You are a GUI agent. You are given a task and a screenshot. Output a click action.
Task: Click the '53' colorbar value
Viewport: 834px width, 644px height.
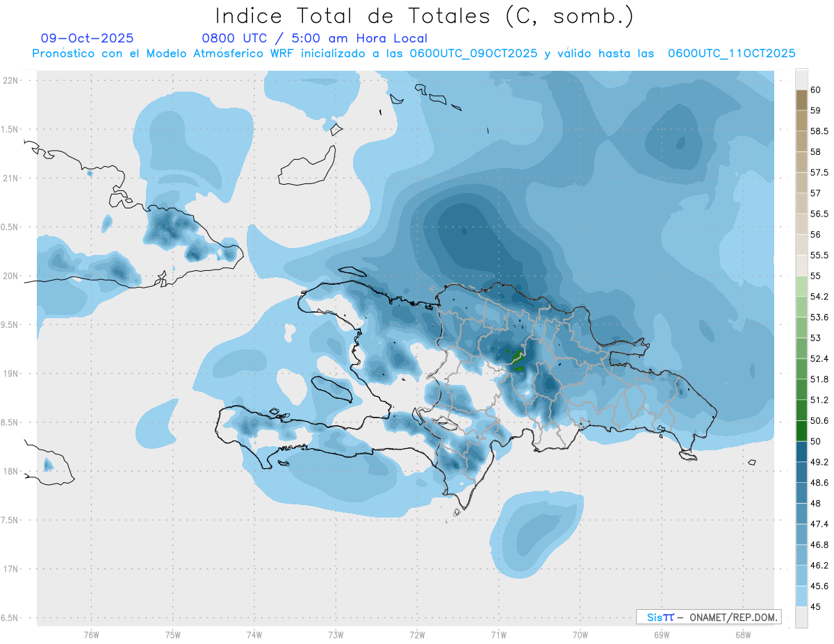coord(816,338)
